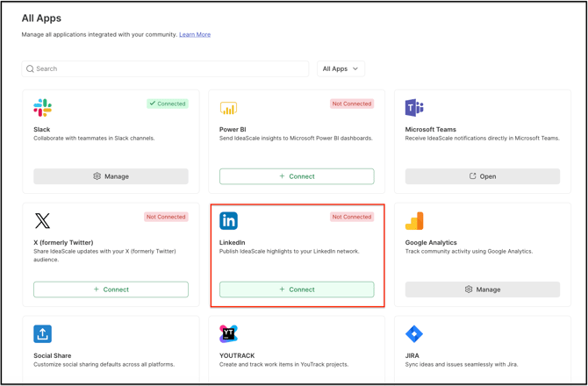Manage the Google Analytics integration
Screen dimensions: 588x386
pyautogui.click(x=483, y=289)
